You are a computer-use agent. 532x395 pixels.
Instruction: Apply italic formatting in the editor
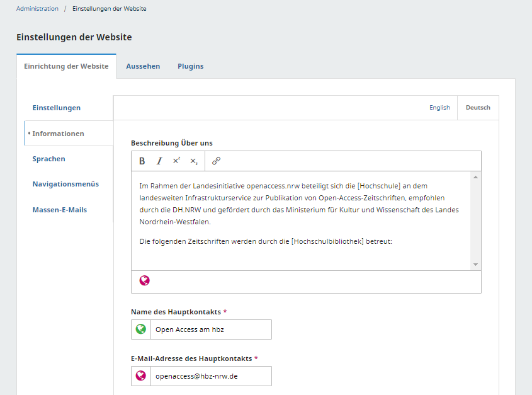point(159,161)
